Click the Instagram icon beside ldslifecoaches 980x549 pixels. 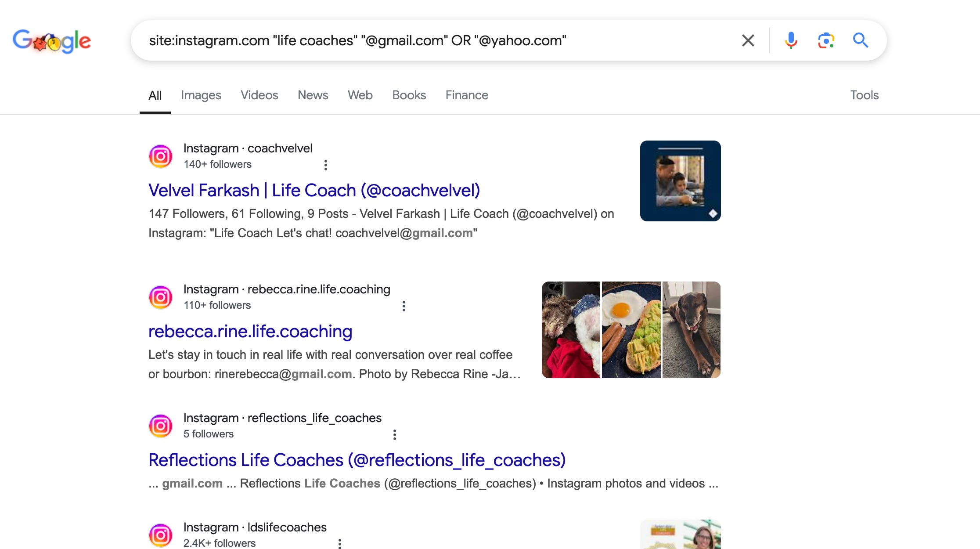[x=161, y=535]
